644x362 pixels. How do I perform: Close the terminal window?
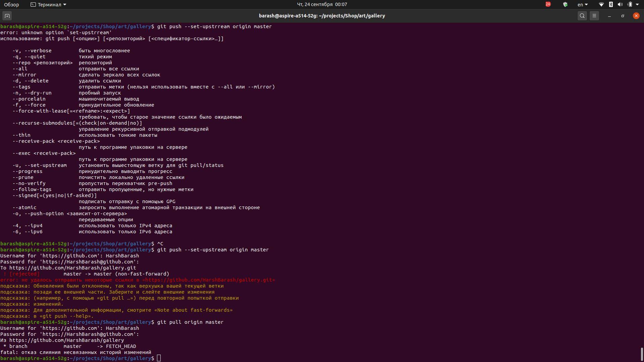click(636, 16)
